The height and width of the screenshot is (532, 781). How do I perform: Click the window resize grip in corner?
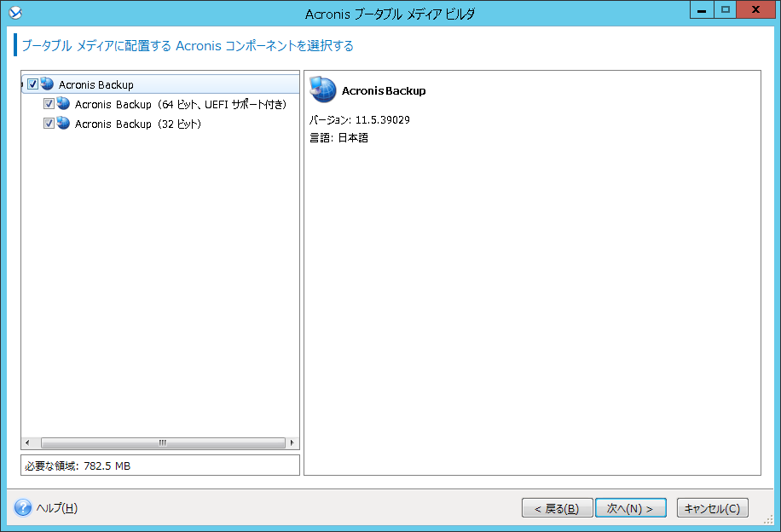[x=768, y=519]
